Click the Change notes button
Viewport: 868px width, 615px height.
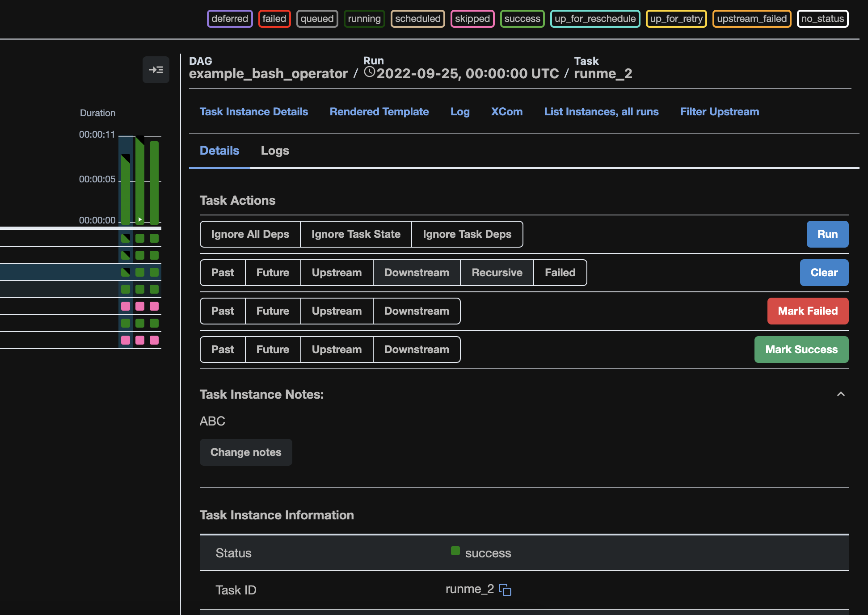coord(245,452)
